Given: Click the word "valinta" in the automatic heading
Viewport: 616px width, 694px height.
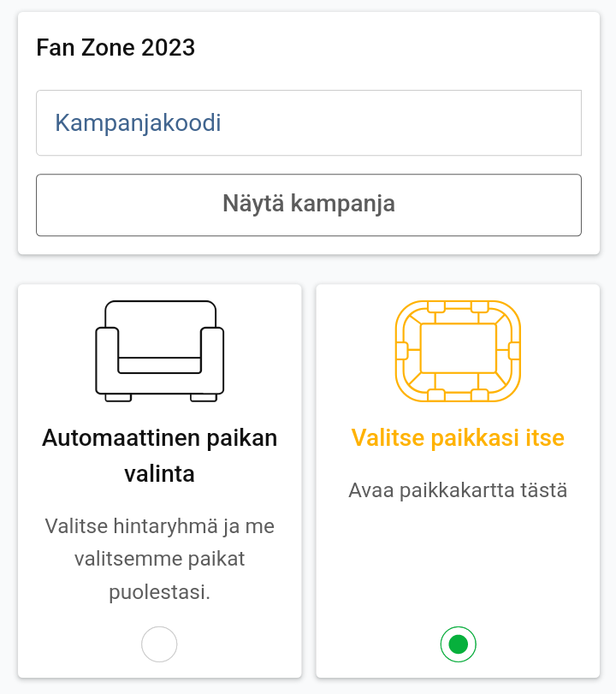Looking at the screenshot, I should point(159,473).
